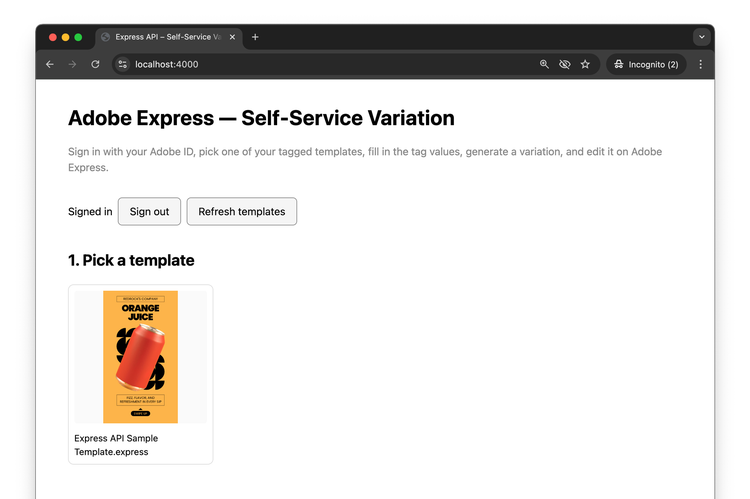This screenshot has height=499, width=750.
Task: Click the red close window button
Action: point(53,37)
